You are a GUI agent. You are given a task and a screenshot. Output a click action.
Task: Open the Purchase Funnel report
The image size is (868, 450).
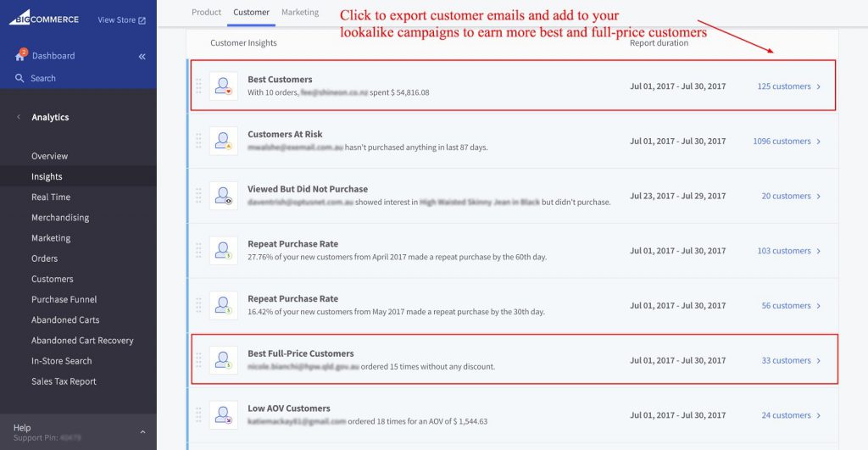click(64, 299)
